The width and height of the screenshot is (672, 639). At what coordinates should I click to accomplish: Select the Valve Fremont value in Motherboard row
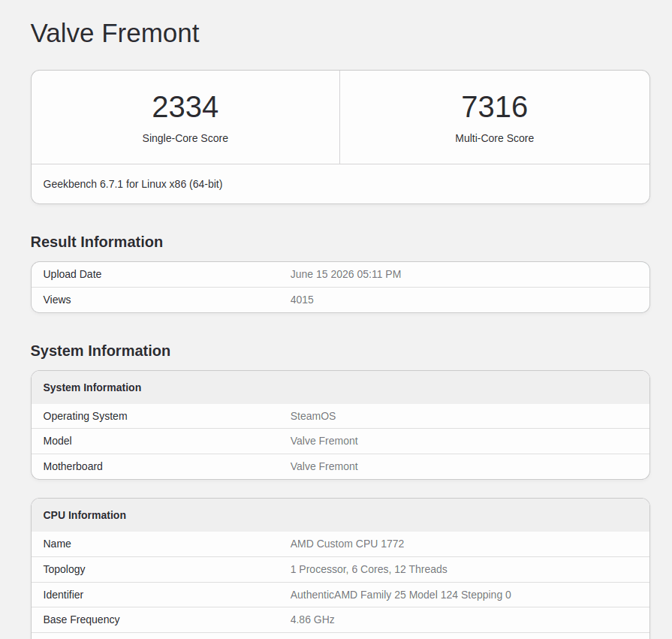(324, 466)
